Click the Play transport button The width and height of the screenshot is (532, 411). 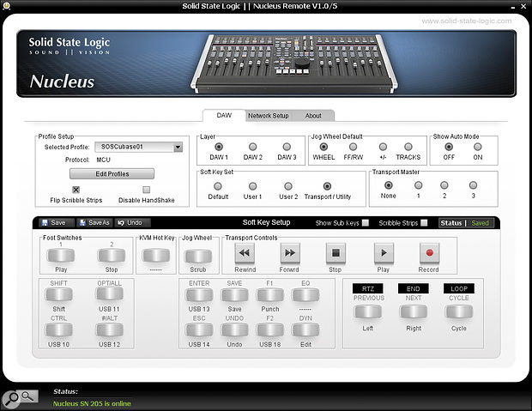[384, 253]
